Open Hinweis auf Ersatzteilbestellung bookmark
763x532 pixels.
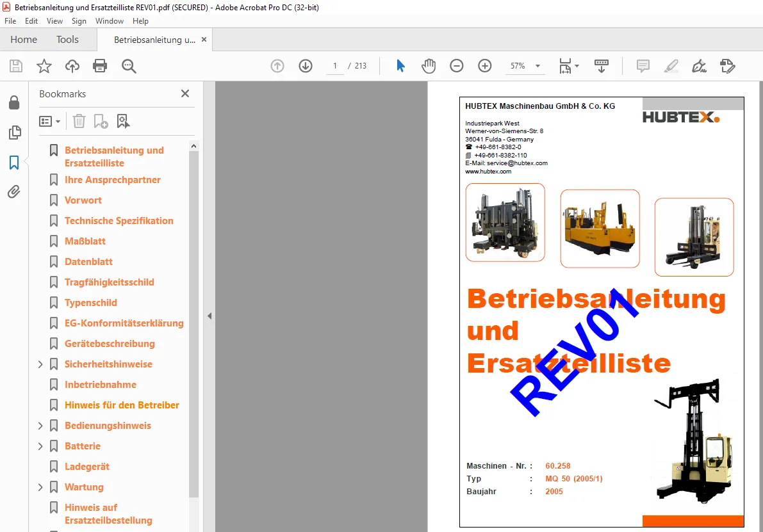(x=108, y=513)
